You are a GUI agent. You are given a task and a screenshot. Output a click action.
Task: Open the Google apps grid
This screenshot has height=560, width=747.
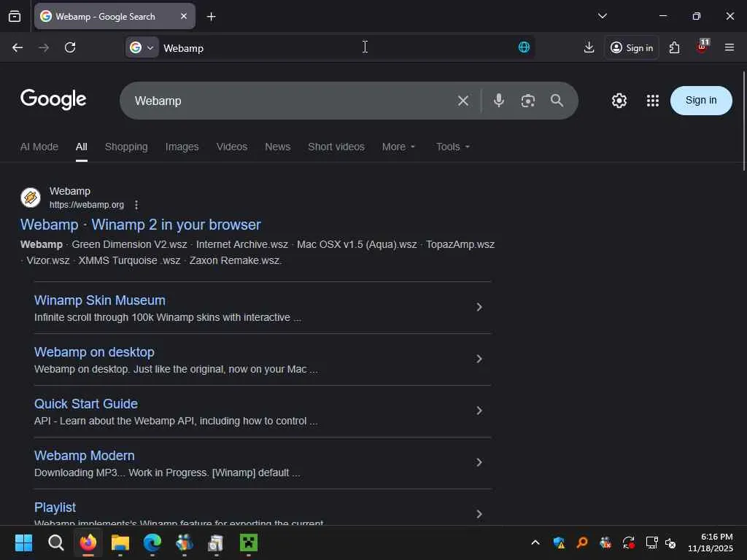tap(653, 101)
